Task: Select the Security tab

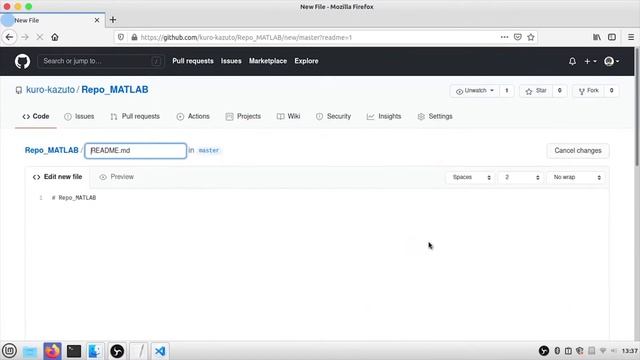Action: (x=333, y=116)
